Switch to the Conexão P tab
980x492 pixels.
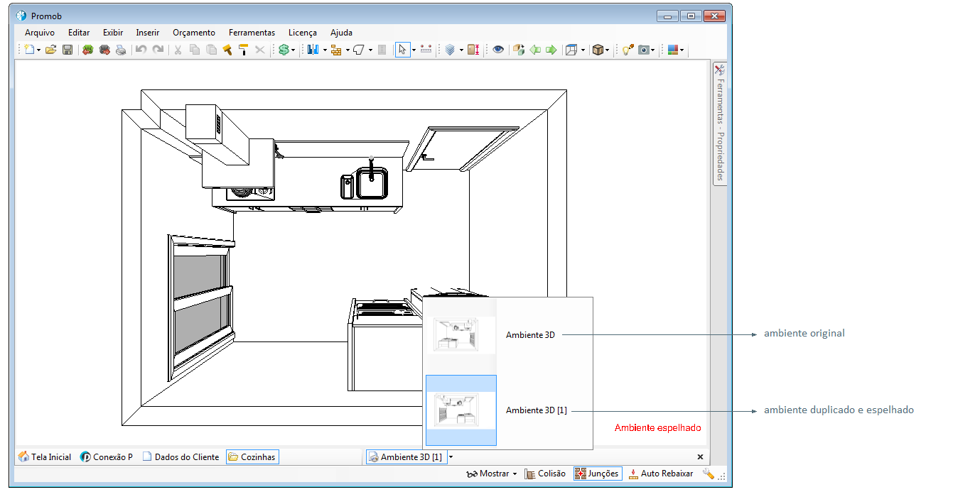(107, 457)
